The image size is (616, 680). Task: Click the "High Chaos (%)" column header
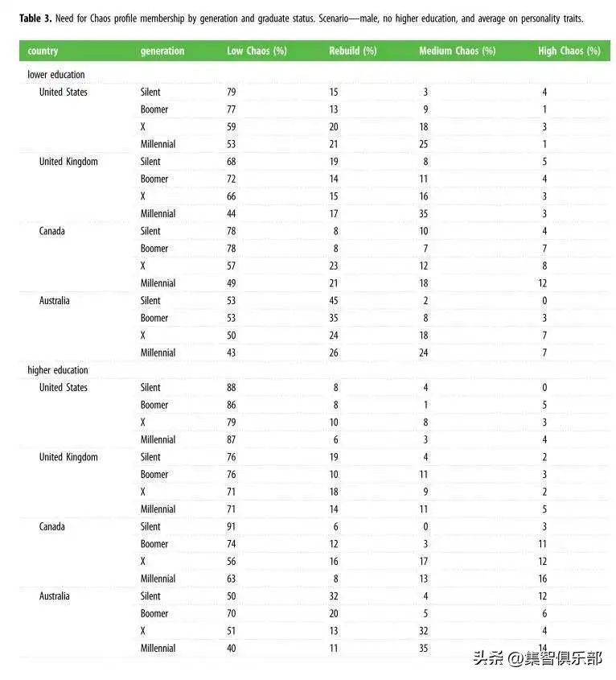click(569, 51)
